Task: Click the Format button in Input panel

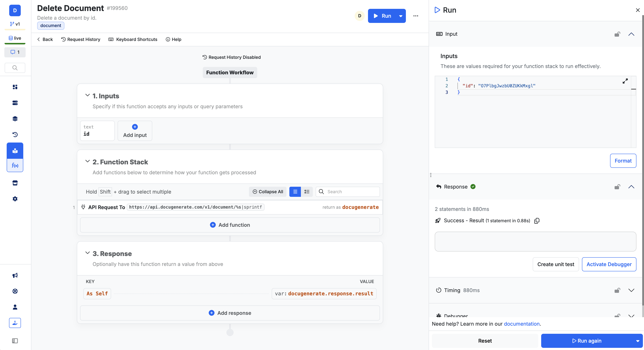Action: (623, 161)
